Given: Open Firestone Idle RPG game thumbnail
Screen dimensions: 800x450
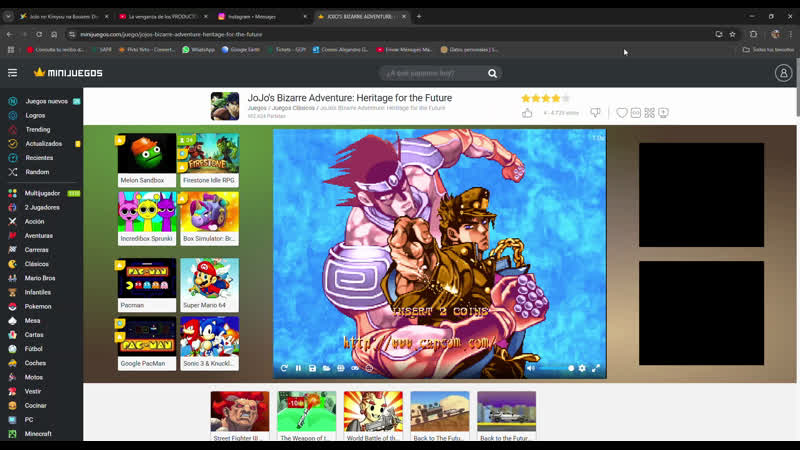Looking at the screenshot, I should point(209,160).
